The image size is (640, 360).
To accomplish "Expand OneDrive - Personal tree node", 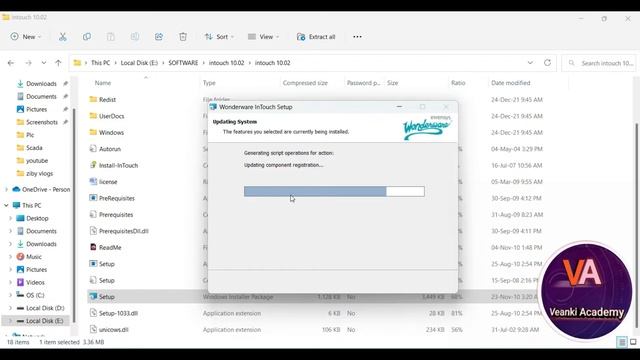I will pyautogui.click(x=6, y=190).
